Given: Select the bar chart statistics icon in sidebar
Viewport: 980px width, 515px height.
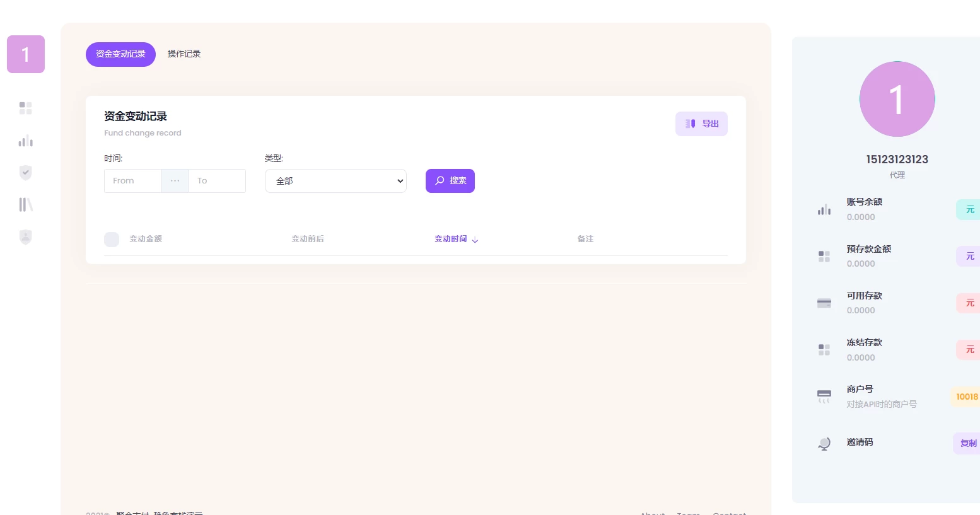Looking at the screenshot, I should pyautogui.click(x=25, y=141).
